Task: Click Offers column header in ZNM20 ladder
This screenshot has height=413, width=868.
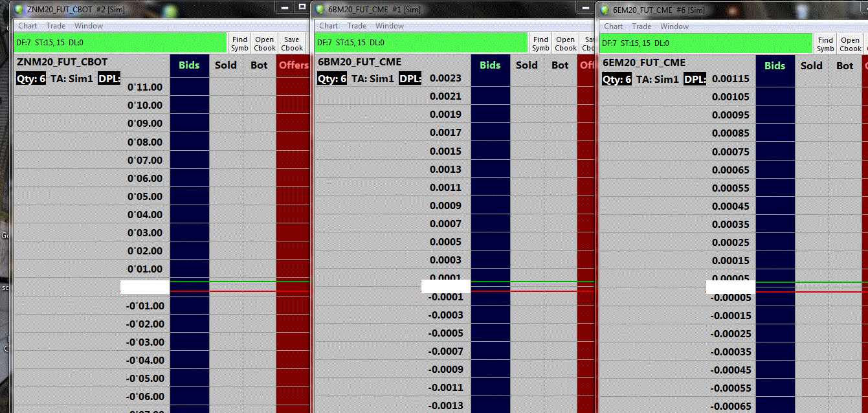Action: point(293,65)
